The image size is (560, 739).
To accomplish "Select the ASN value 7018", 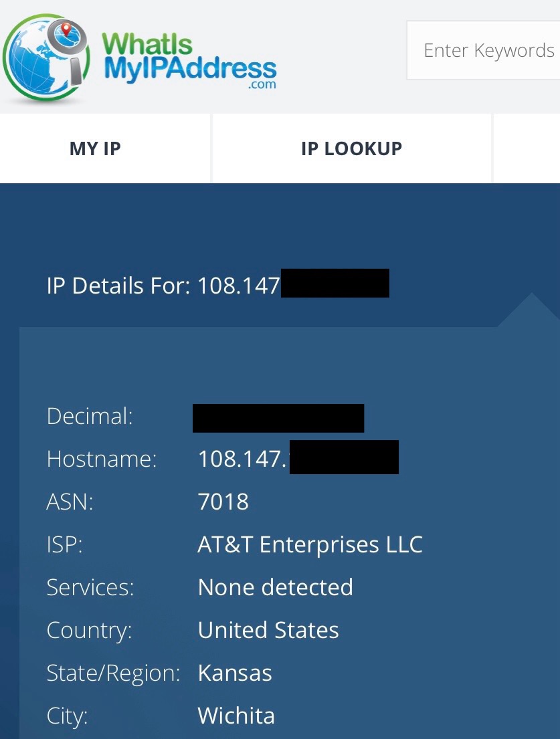I will 223,502.
